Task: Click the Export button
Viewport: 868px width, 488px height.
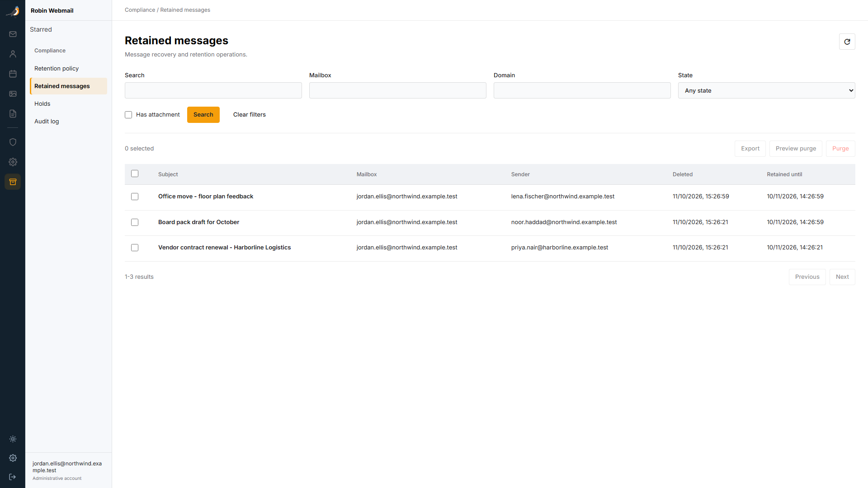Action: [x=750, y=149]
